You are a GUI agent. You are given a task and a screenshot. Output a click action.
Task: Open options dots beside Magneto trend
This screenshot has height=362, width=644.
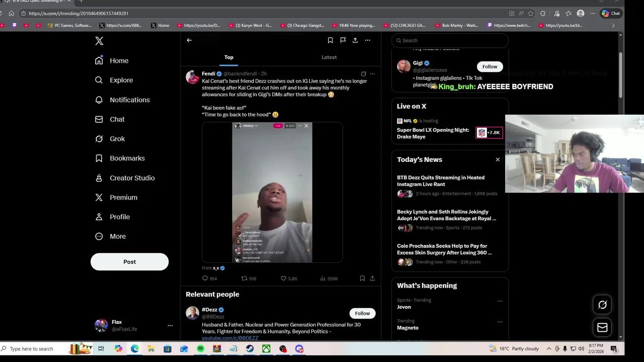pos(500,322)
